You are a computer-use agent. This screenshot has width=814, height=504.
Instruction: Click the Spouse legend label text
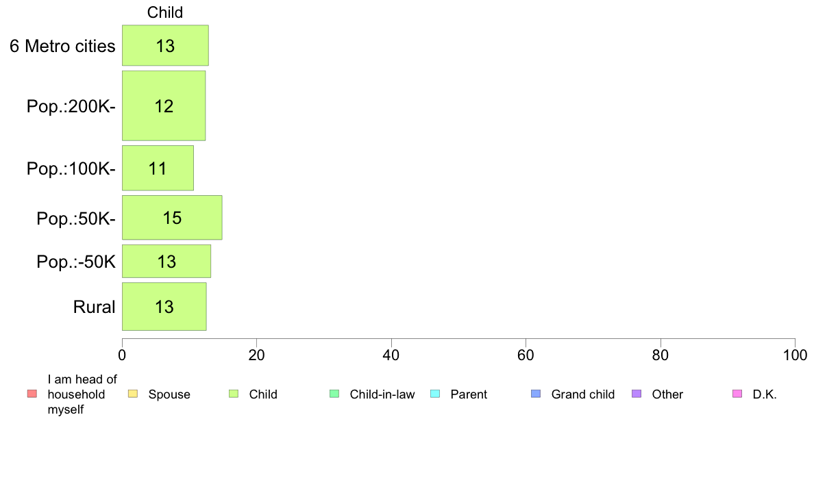[x=169, y=394]
